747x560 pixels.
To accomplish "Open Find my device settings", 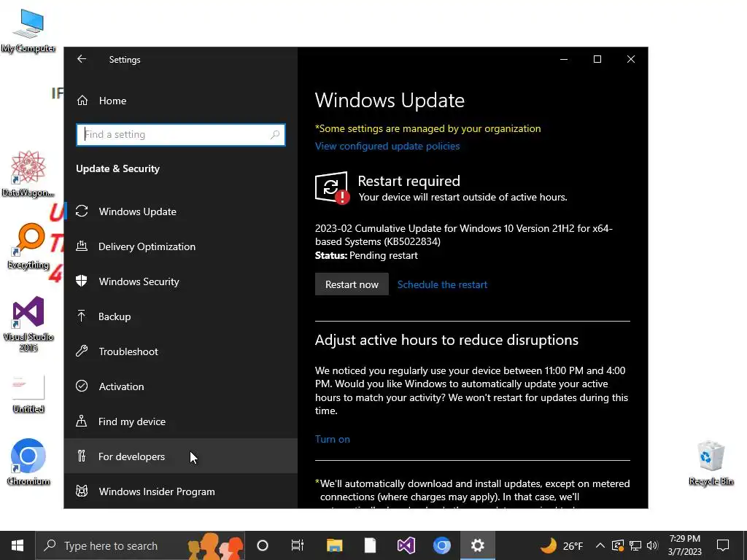I will pos(181,421).
